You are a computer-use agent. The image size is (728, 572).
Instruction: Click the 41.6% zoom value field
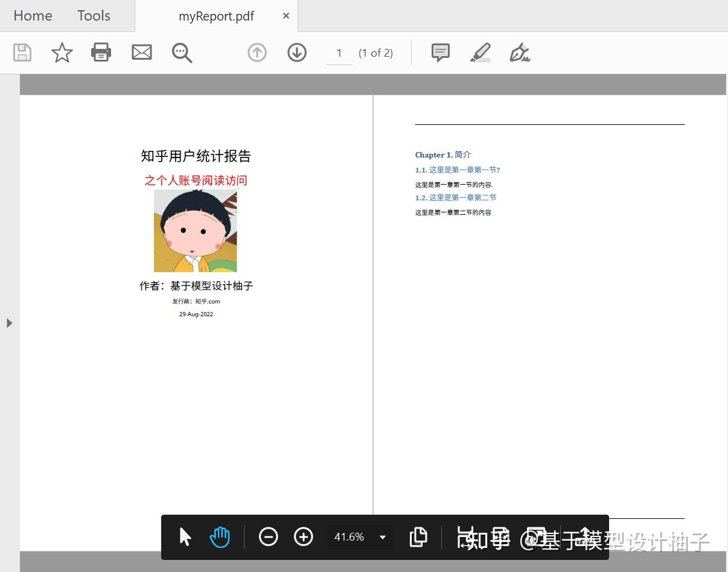point(350,536)
